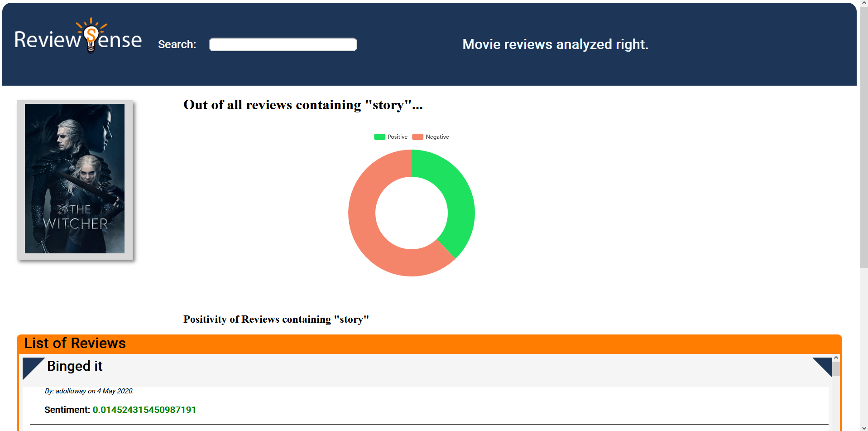This screenshot has width=868, height=431.
Task: Collapse the List of Reviews section
Action: pos(75,343)
